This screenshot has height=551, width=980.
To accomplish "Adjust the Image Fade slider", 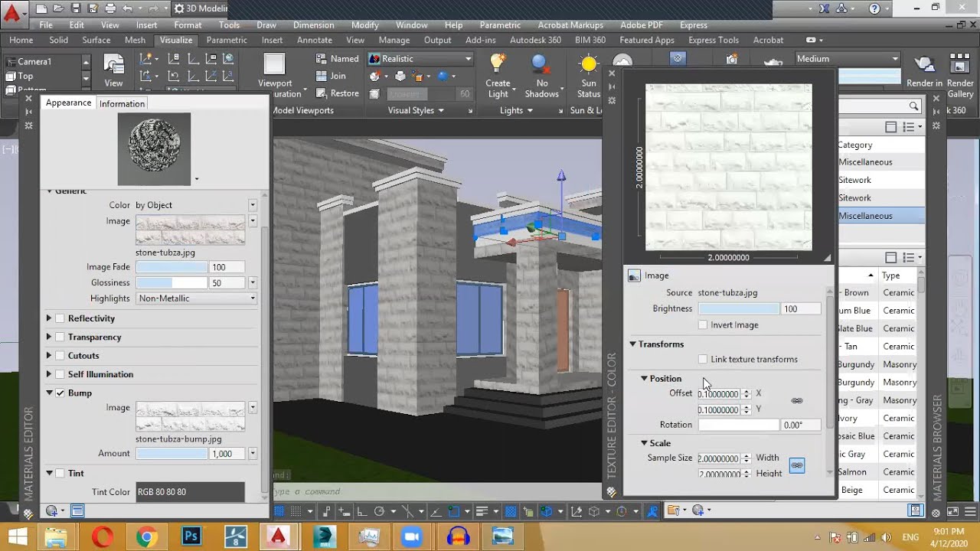I will pos(171,267).
